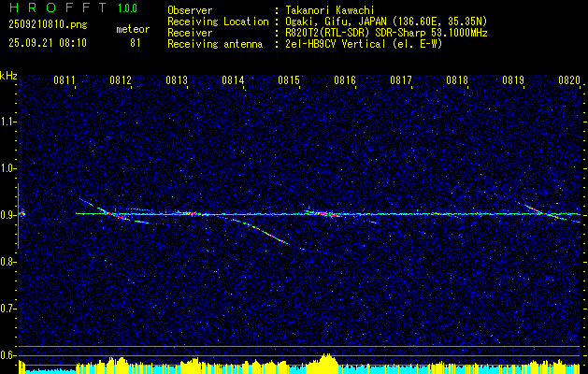The height and width of the screenshot is (374, 588).
Task: Click the meteor count label
Action: pos(133,29)
